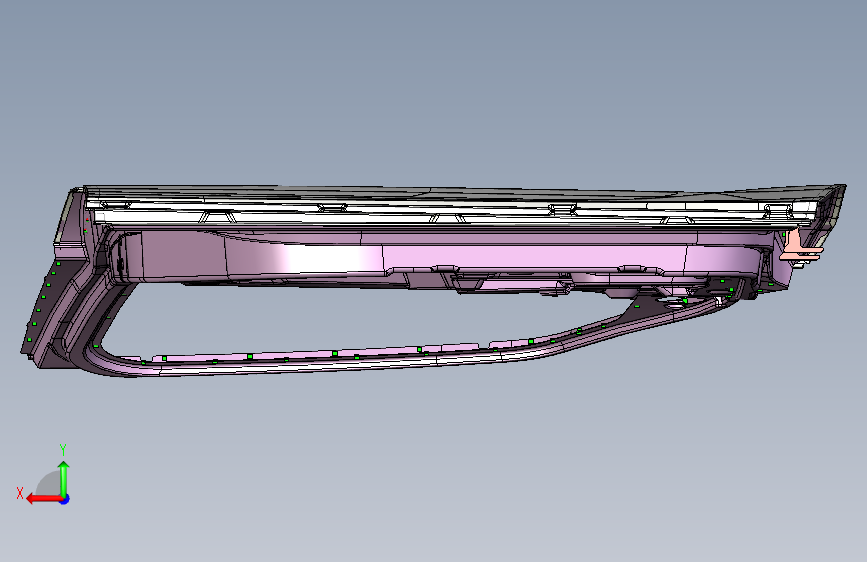The width and height of the screenshot is (867, 562).
Task: Click the green Y axis arrow on the triad
Action: (x=64, y=478)
